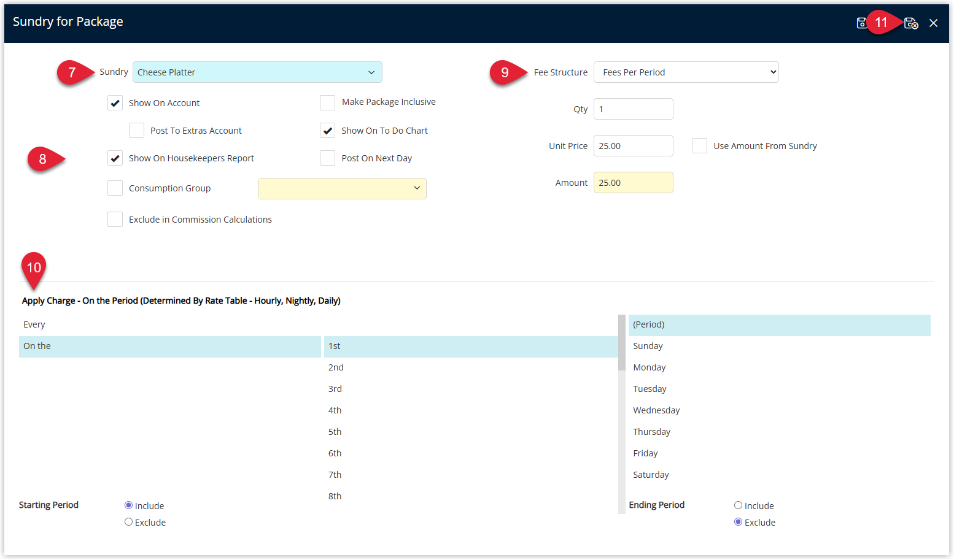Check Exclude in Commission Calculations

coord(115,219)
